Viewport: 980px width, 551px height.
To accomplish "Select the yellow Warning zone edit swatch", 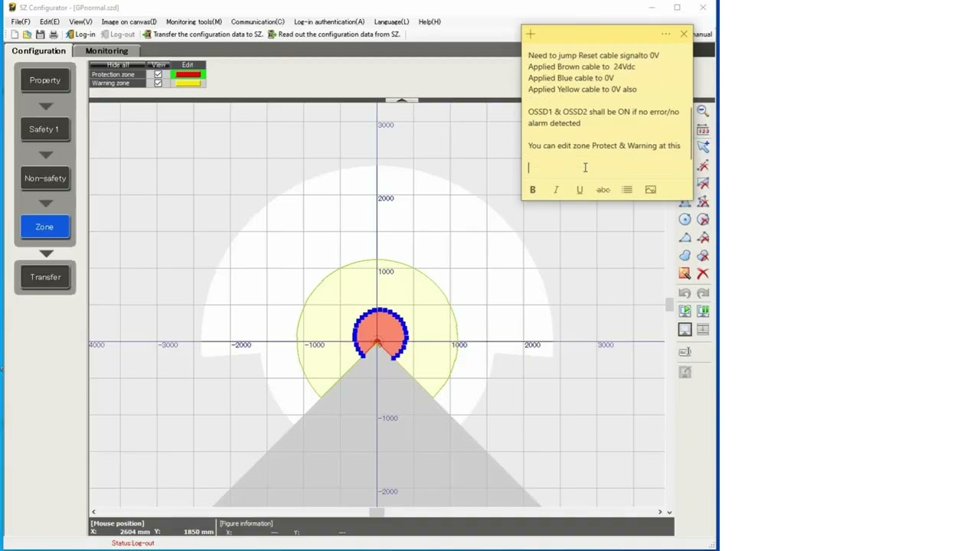I will coord(188,83).
